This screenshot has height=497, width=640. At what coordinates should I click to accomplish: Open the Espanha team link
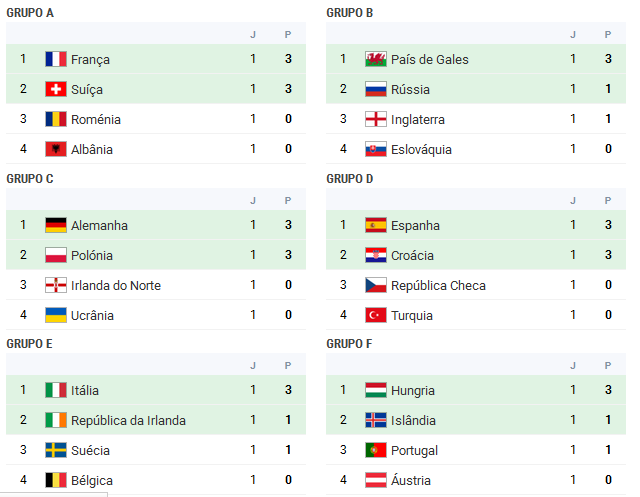coord(415,226)
